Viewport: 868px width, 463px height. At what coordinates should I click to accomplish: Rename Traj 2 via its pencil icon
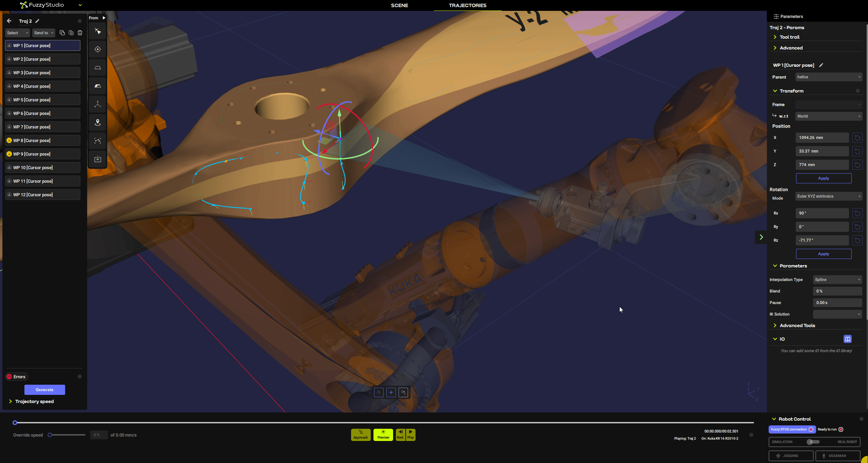click(x=37, y=21)
